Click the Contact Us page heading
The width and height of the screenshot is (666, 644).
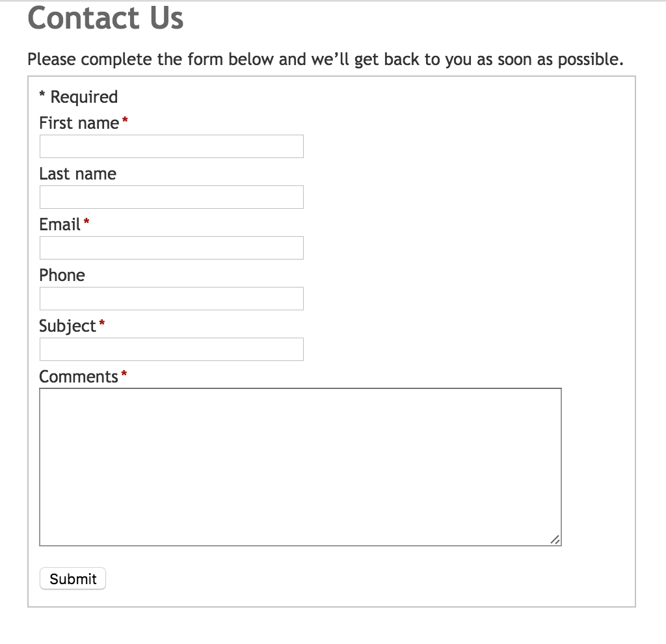[105, 18]
